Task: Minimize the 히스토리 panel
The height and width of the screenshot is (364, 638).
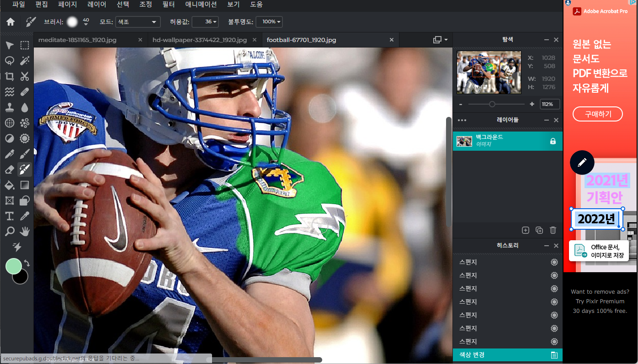Action: 547,246
